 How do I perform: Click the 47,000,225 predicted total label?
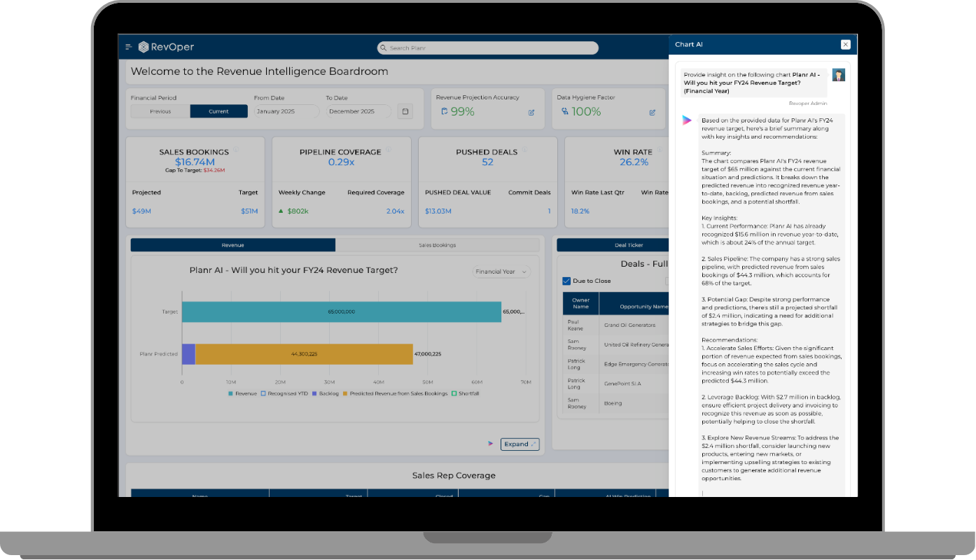[x=428, y=354]
